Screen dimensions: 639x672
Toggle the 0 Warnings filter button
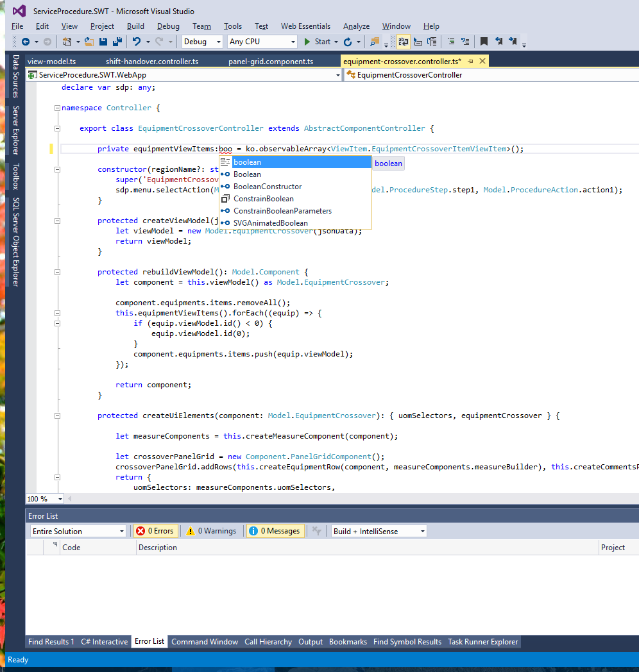tap(212, 531)
